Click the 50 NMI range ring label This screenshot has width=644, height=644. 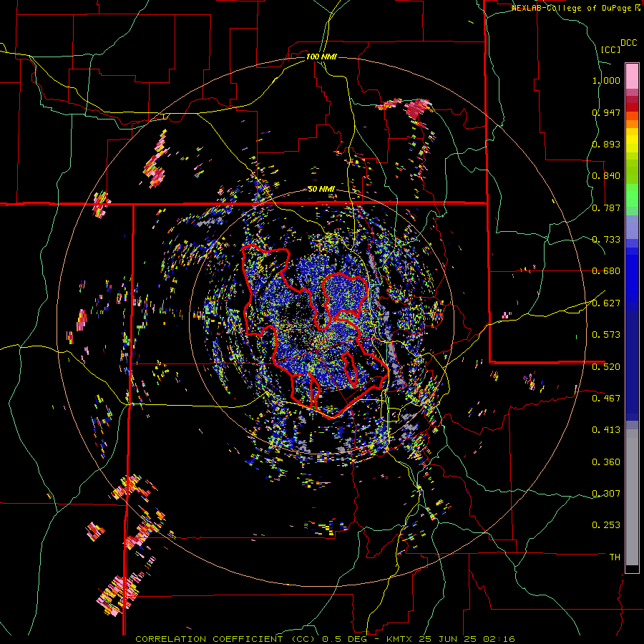click(321, 189)
